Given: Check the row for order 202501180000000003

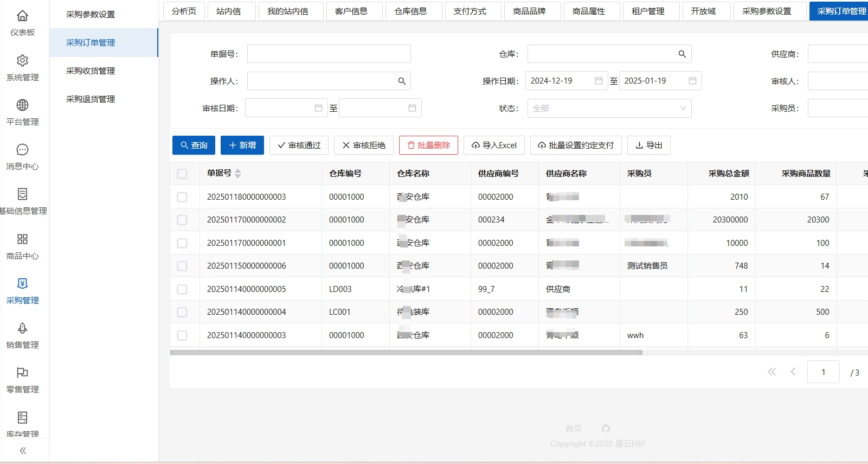Looking at the screenshot, I should tap(182, 197).
